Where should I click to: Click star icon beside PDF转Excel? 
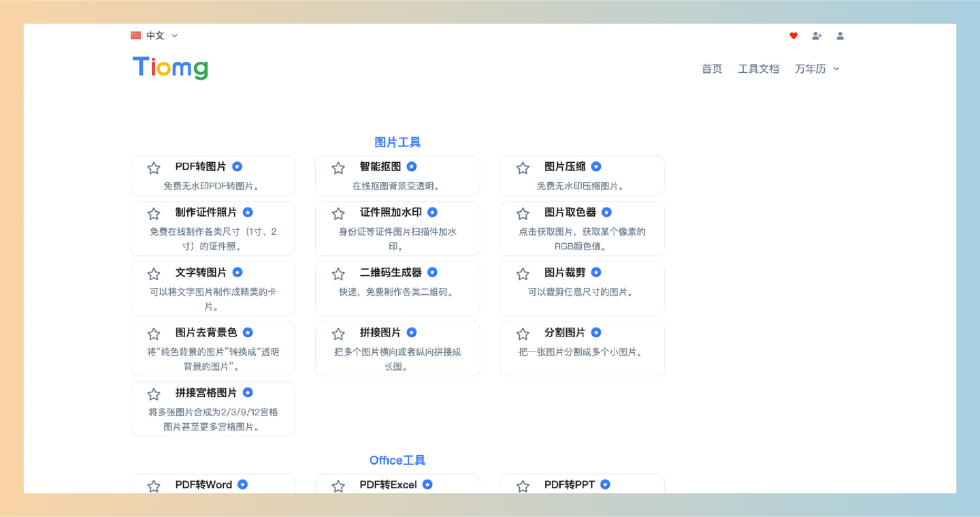[x=338, y=486]
